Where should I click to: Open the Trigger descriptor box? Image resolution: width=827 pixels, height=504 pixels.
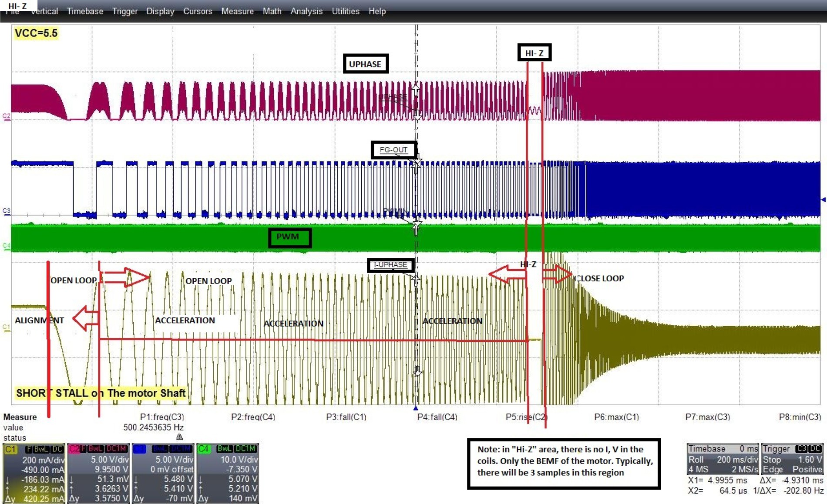[792, 459]
